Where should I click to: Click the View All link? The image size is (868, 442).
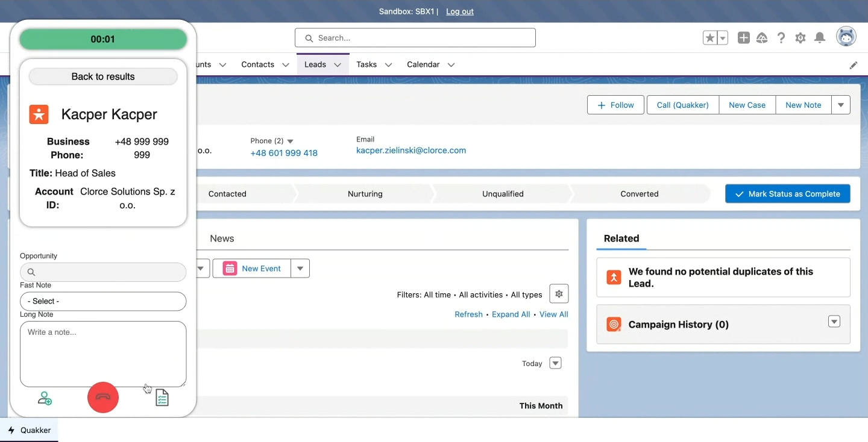click(554, 314)
